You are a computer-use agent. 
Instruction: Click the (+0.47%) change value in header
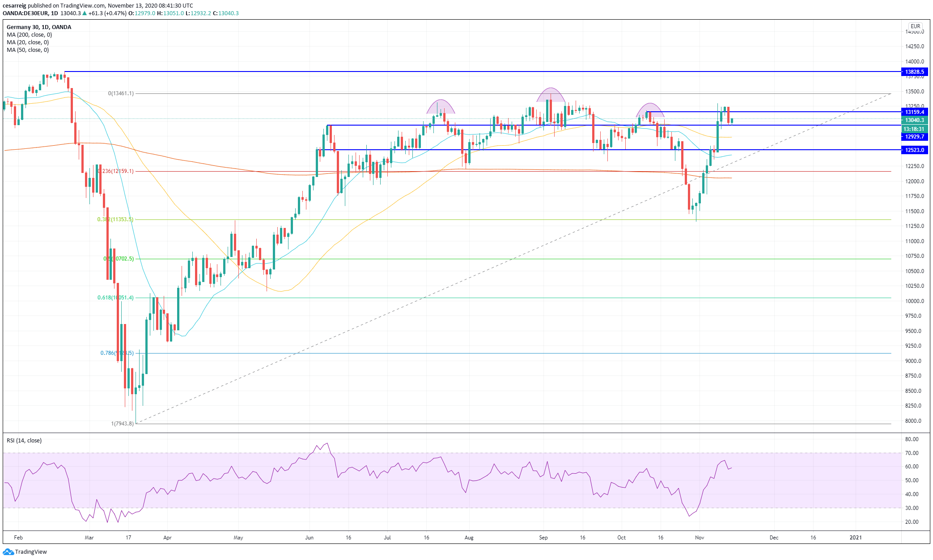(115, 13)
